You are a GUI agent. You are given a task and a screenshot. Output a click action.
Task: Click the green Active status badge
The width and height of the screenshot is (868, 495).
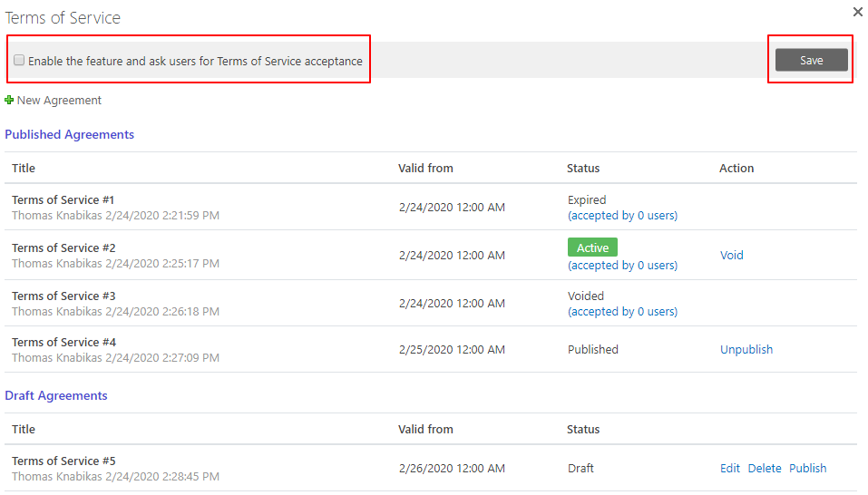592,247
